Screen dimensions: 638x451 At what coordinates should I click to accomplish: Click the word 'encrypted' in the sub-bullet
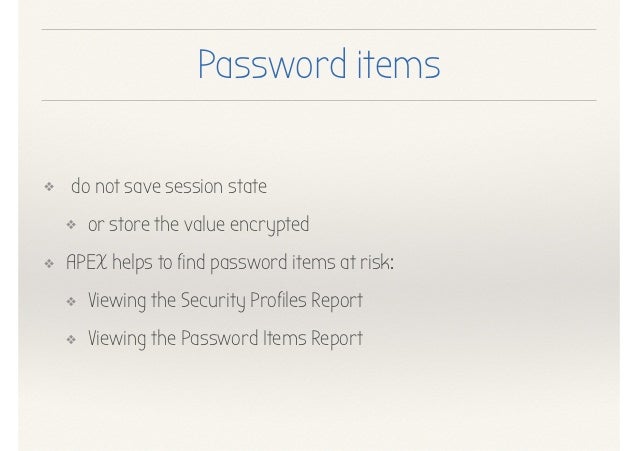coord(269,225)
